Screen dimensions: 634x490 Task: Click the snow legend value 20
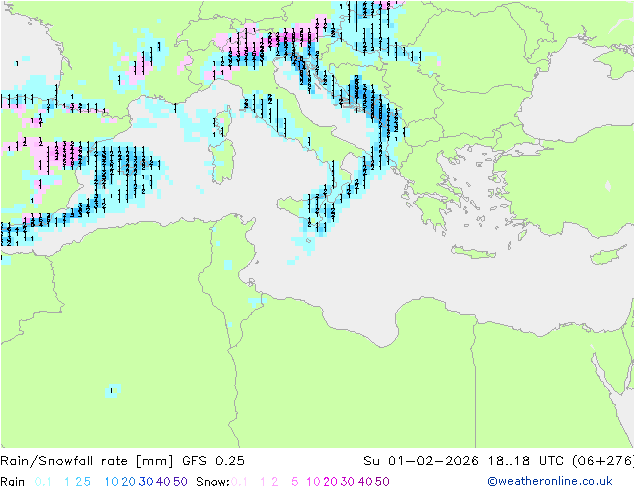[x=330, y=482]
